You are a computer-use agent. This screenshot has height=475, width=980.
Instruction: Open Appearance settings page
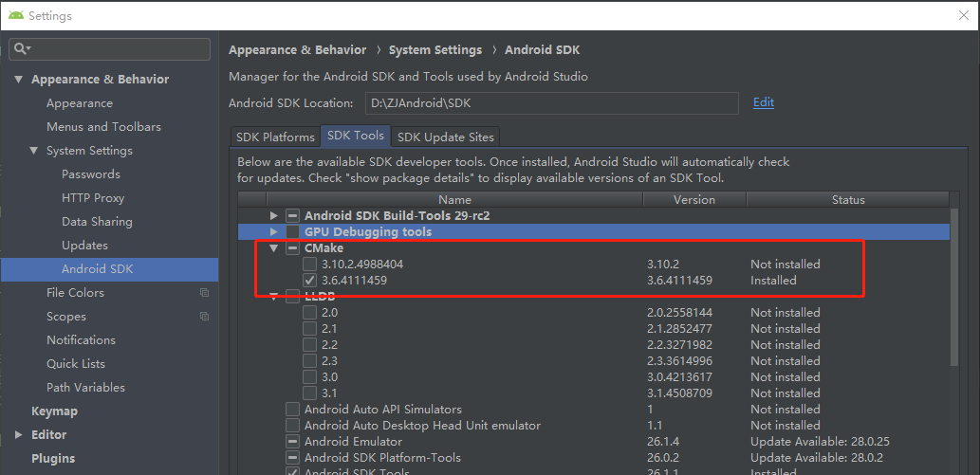[80, 103]
